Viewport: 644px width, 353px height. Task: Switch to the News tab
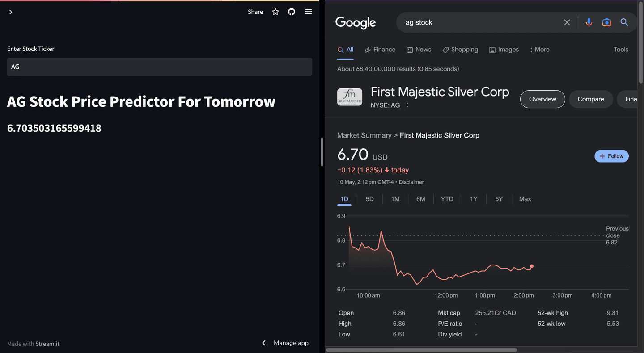click(419, 50)
